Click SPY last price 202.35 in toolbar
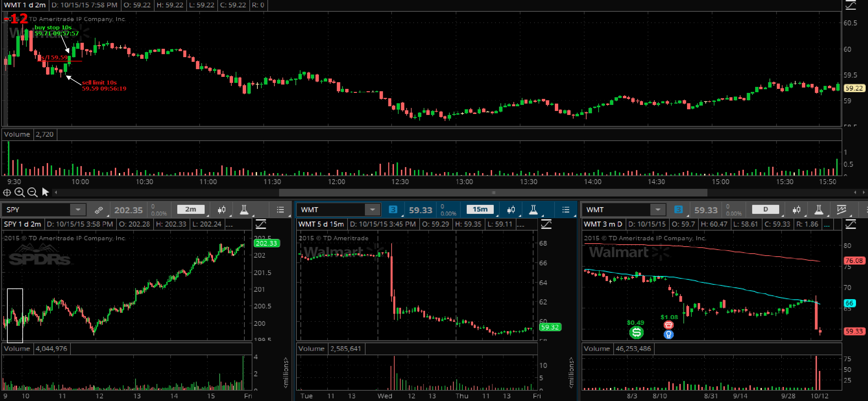Viewport: 868px width, 401px height. (129, 210)
